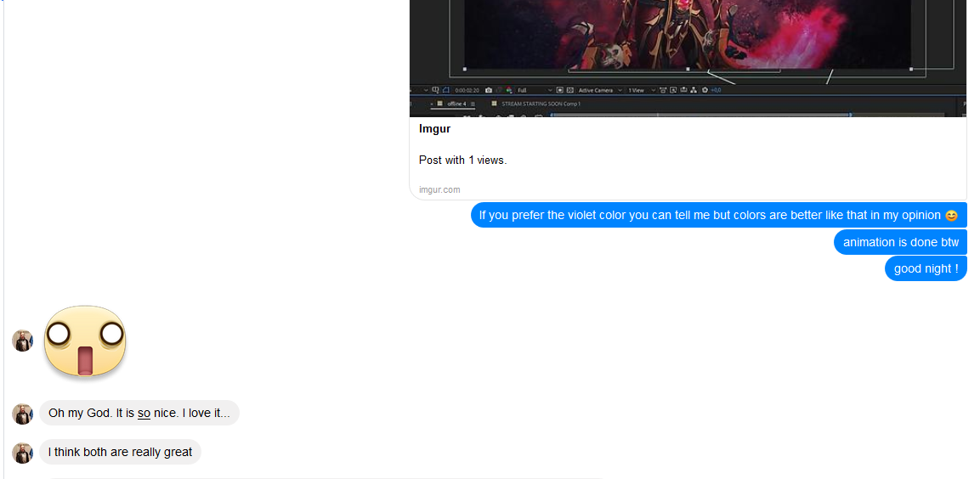Switch to the "offline 4" composition tab

coord(456,104)
